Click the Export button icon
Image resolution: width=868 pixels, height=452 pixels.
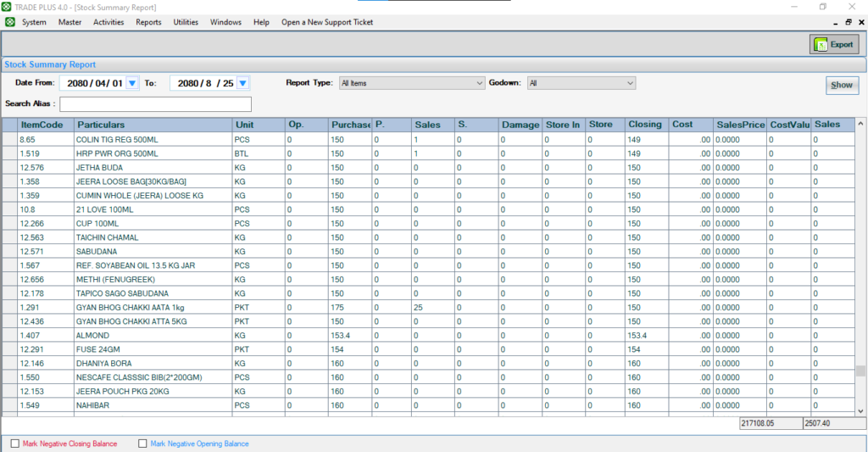point(821,45)
